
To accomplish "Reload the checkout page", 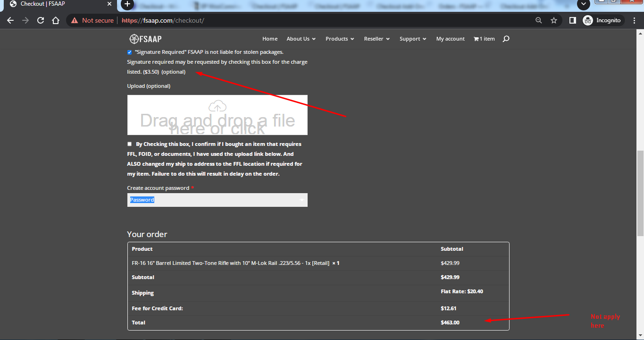I will (x=41, y=20).
